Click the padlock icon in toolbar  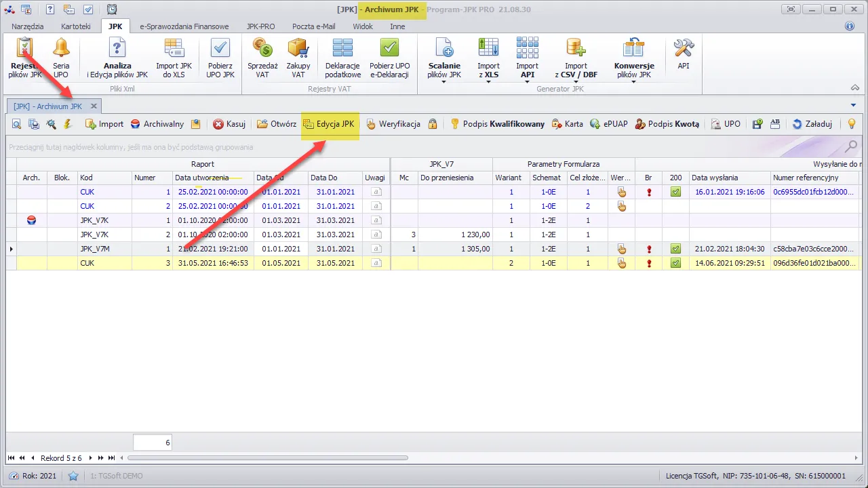point(433,124)
